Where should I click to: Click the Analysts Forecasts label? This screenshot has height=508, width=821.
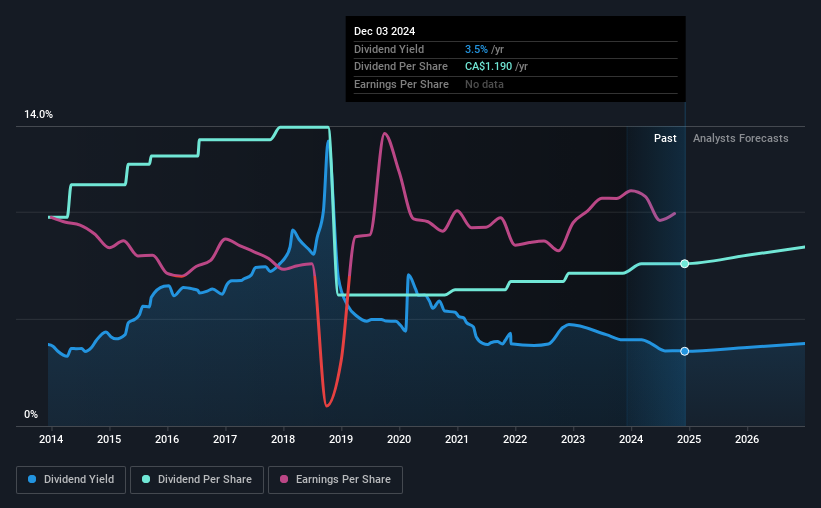[740, 138]
